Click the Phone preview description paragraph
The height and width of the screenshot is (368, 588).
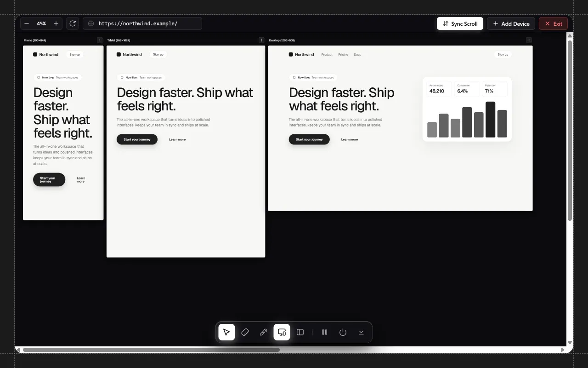[63, 155]
